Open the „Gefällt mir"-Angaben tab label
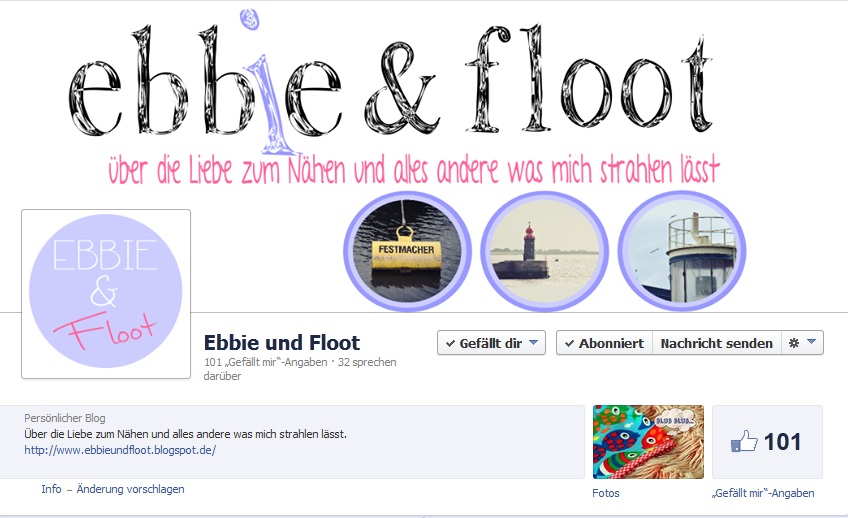The height and width of the screenshot is (518, 848). coord(763,493)
